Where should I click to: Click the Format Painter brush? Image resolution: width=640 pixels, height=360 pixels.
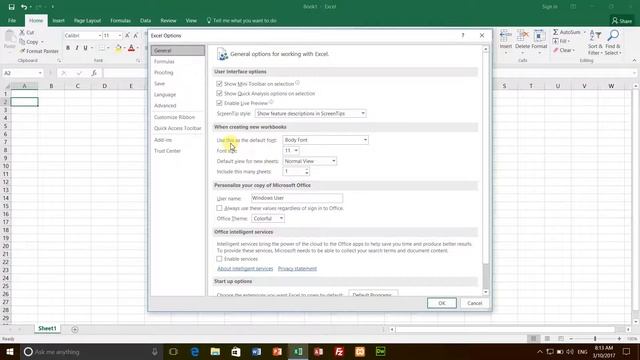pos(22,51)
